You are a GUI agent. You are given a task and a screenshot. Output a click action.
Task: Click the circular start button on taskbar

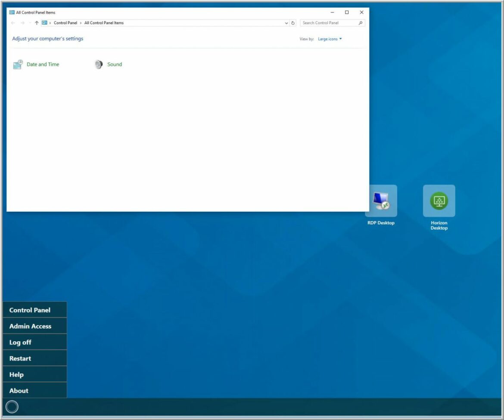pyautogui.click(x=12, y=407)
